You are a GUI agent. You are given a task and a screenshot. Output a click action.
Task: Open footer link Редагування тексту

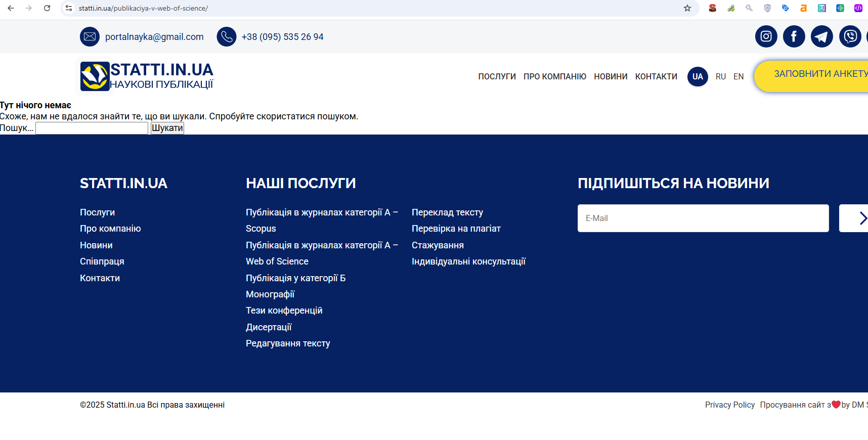[x=288, y=343]
